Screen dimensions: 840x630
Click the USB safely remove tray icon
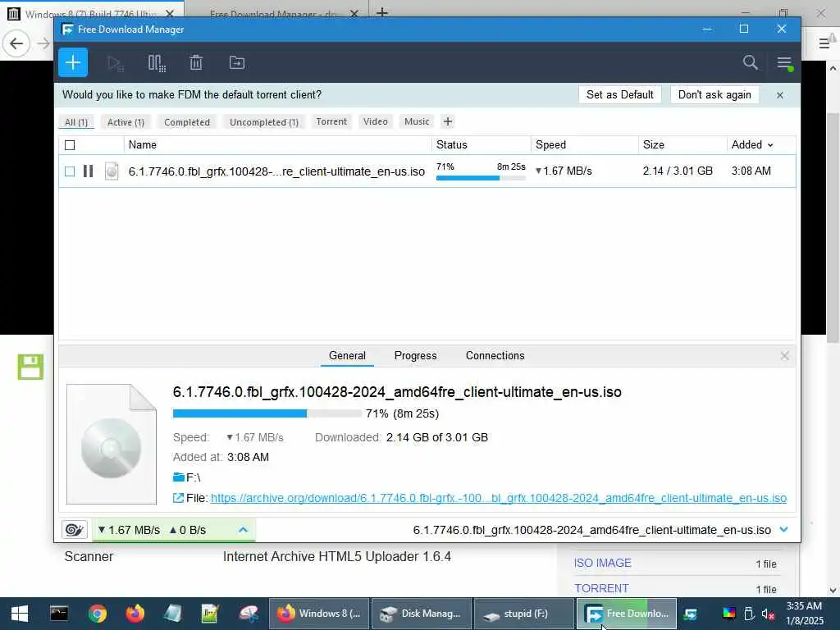749,614
